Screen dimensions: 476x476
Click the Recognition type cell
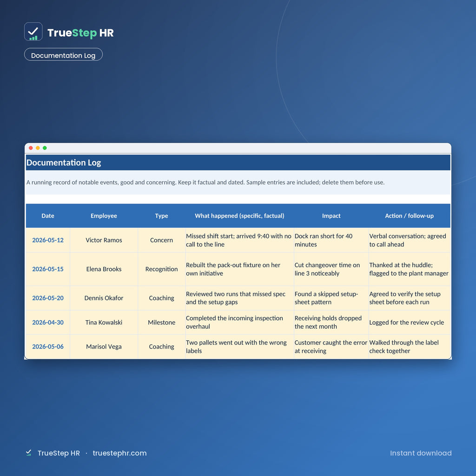161,269
